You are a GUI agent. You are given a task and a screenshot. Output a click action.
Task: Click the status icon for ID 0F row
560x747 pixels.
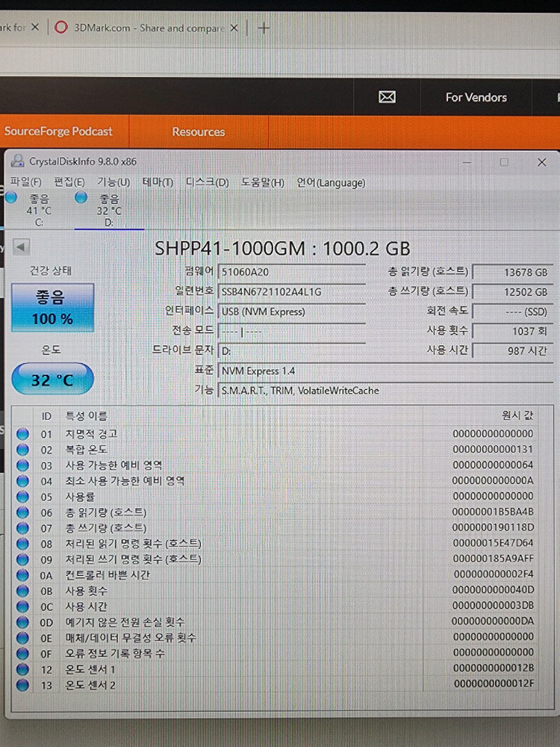[x=22, y=653]
